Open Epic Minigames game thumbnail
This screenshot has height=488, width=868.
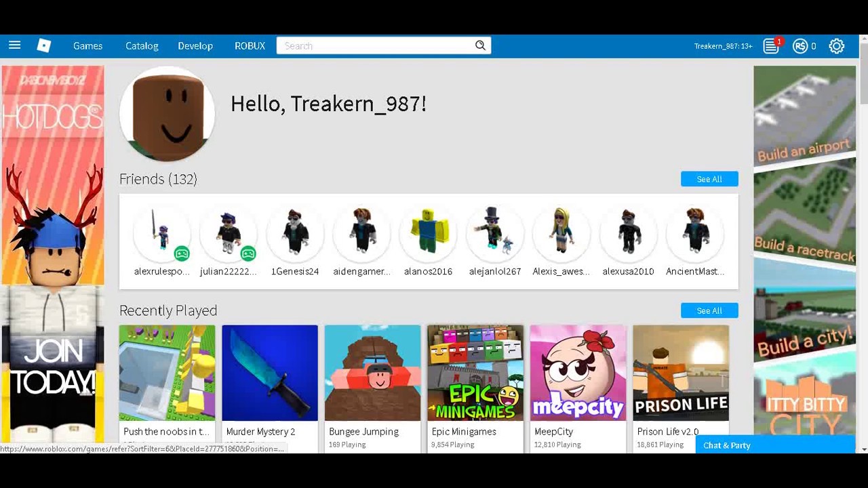475,373
